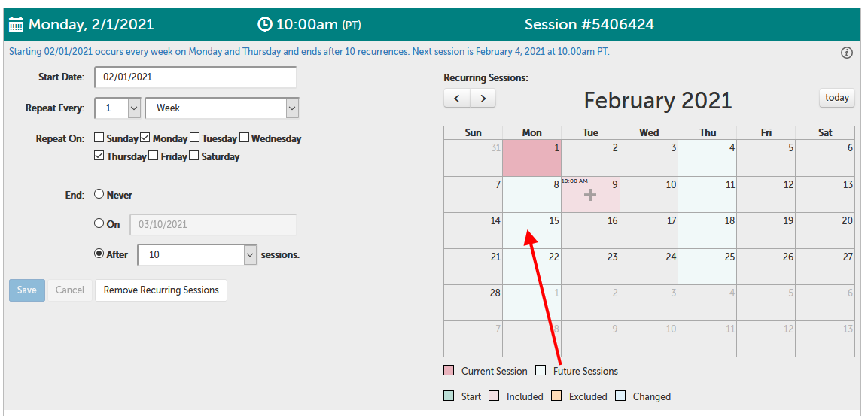This screenshot has height=416, width=868.
Task: Click the plus icon on February 9
Action: point(590,195)
